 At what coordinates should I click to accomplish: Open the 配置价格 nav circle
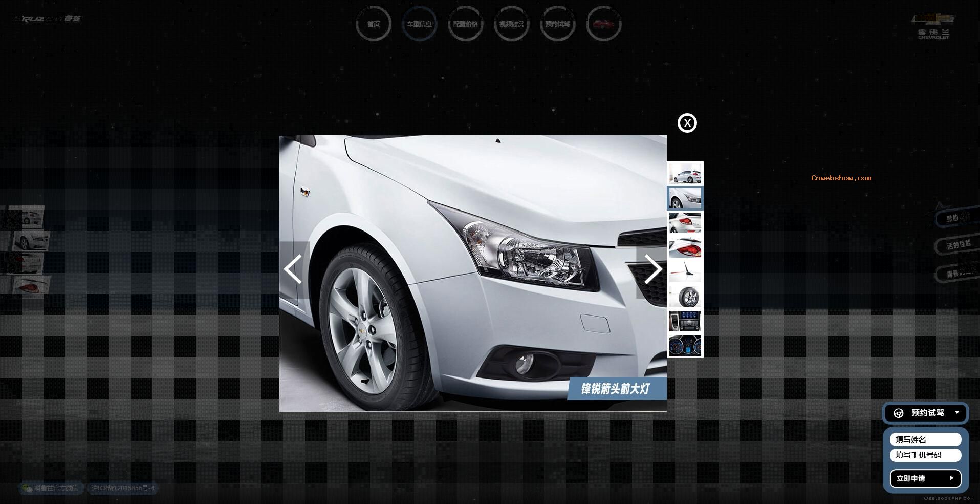(465, 24)
